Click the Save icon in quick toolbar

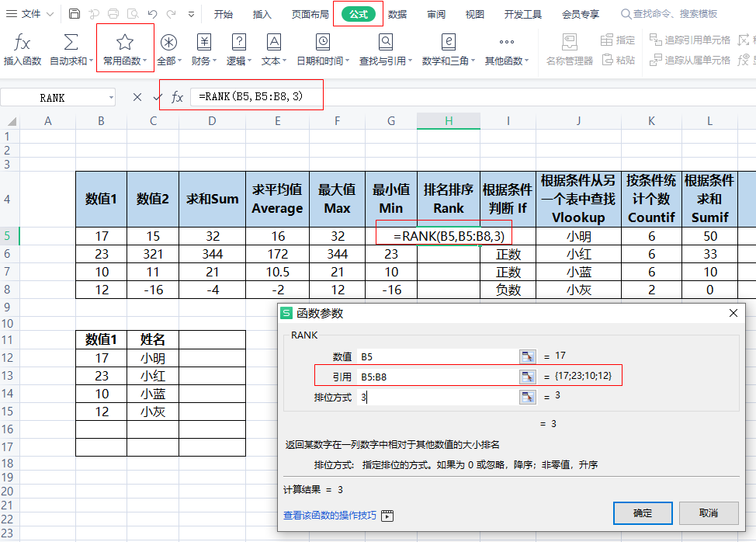coord(75,14)
